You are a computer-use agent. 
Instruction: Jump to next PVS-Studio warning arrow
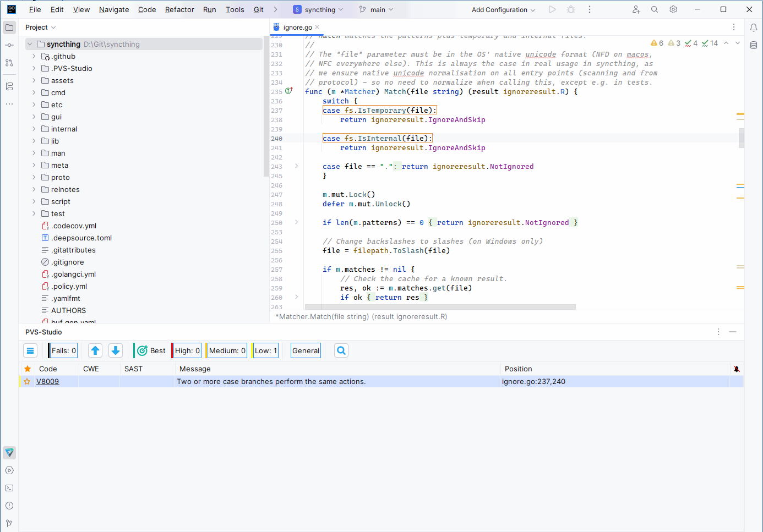pos(116,350)
